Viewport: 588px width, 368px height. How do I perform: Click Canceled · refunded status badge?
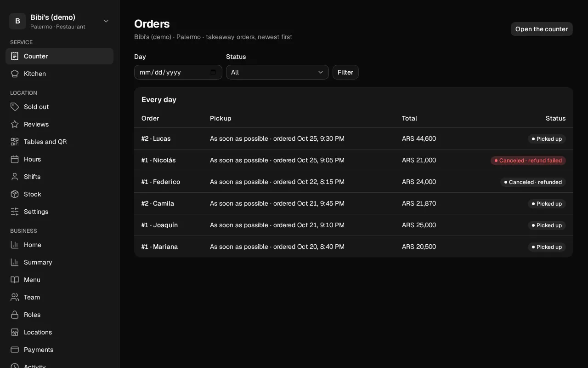533,182
